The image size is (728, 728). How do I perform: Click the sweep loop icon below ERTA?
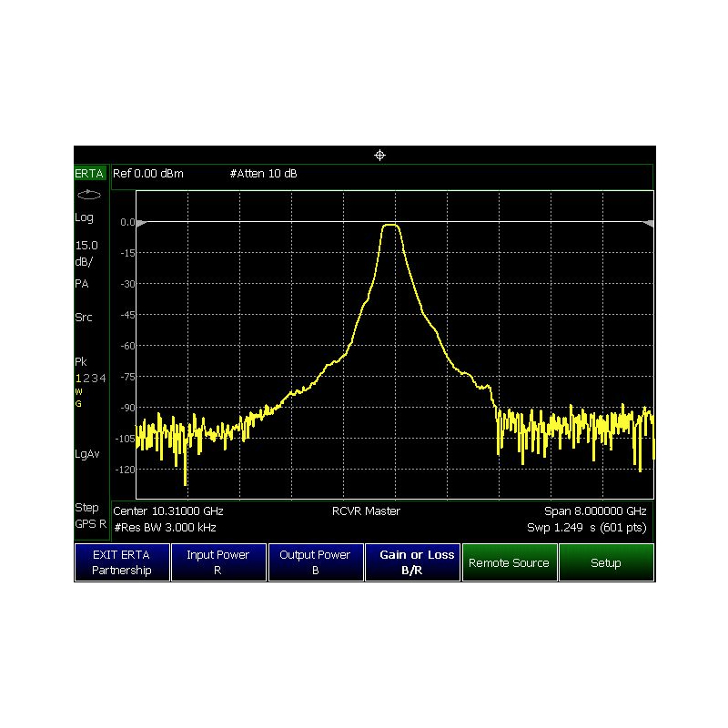(x=88, y=195)
